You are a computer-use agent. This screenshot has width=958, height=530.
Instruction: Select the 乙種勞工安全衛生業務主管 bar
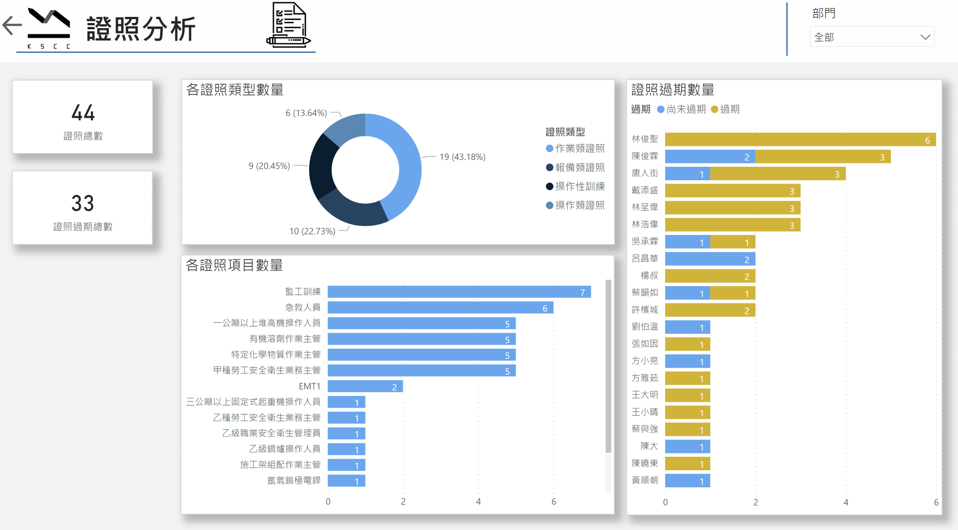tap(346, 418)
